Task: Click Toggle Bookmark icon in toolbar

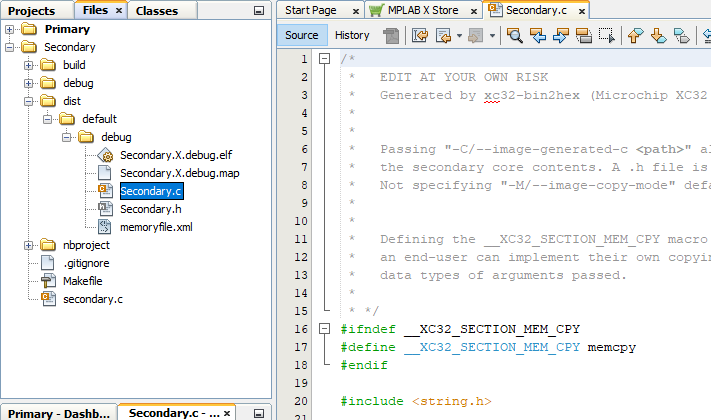Action: pos(681,36)
